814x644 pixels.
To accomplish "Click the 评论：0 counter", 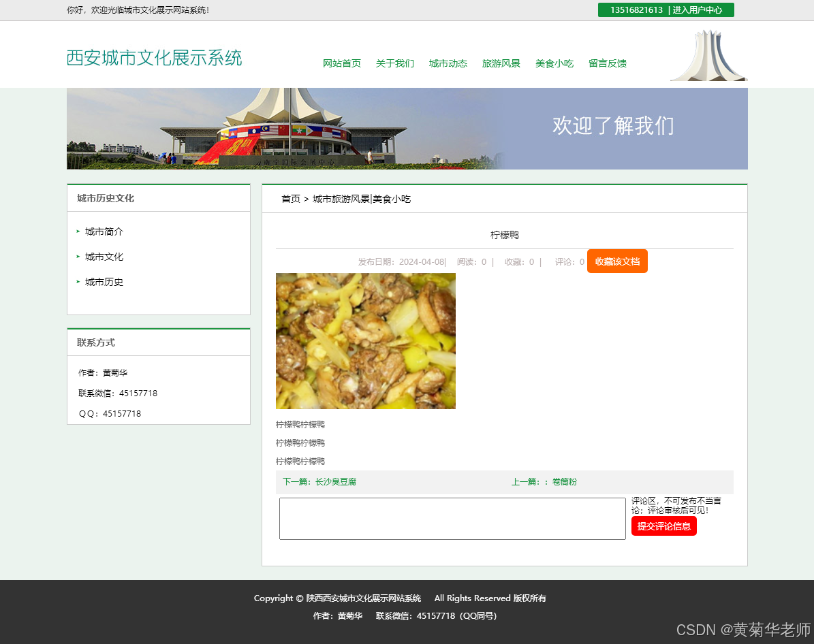I will coord(569,261).
